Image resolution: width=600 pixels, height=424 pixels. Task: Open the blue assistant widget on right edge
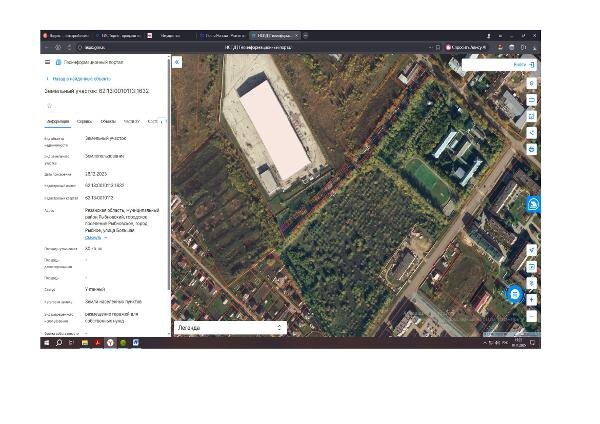point(533,205)
